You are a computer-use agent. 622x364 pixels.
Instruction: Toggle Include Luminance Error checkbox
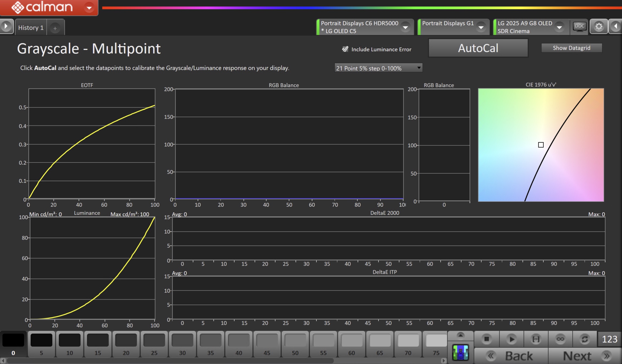[x=345, y=49]
